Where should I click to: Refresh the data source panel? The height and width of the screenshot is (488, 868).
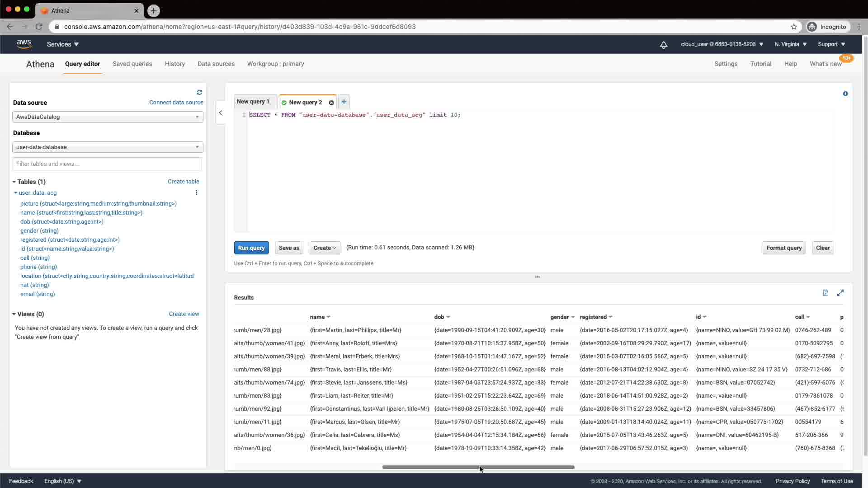(x=199, y=92)
